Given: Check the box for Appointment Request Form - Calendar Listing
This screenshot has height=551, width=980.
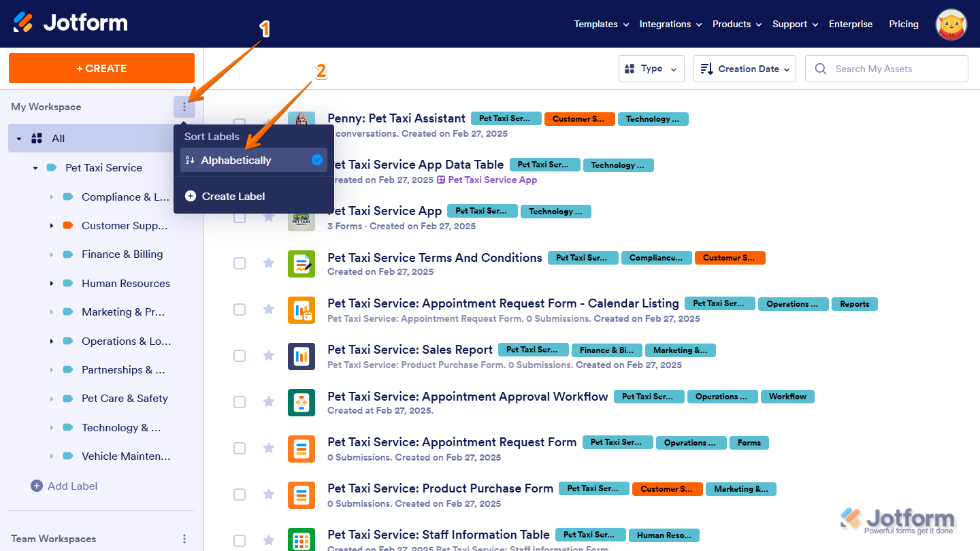Looking at the screenshot, I should pos(240,310).
